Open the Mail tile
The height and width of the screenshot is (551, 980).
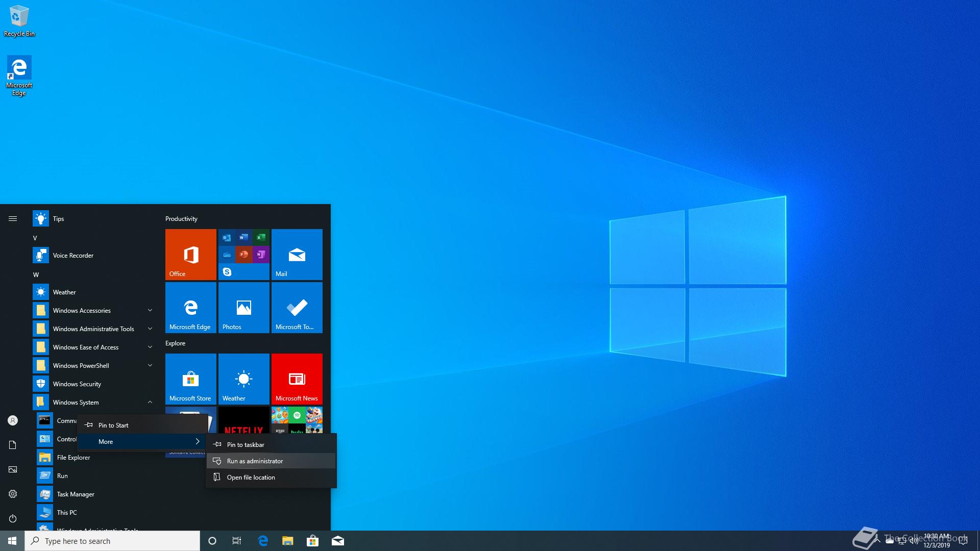[x=297, y=255]
